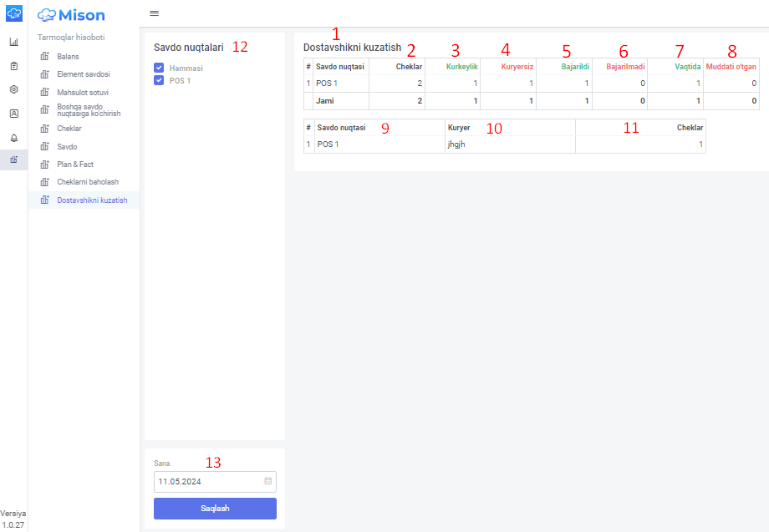Focus the Sana date field showing 11.05.2024
The width and height of the screenshot is (769, 532).
pyautogui.click(x=215, y=482)
